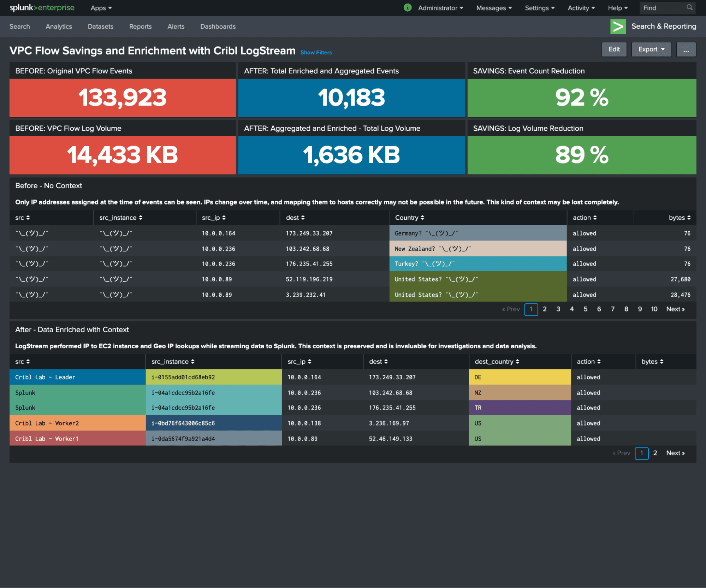Click the green Search & Reporting app icon
The height and width of the screenshot is (588, 706).
618,26
